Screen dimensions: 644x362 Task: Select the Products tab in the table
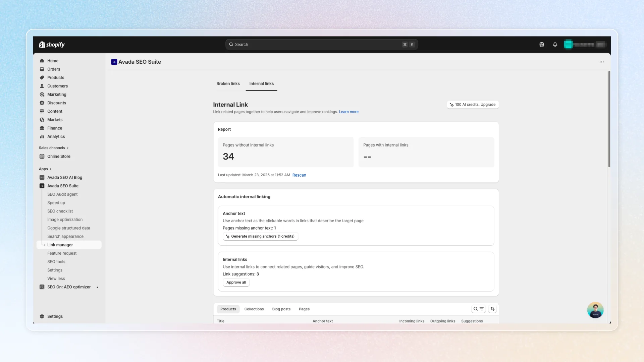click(x=228, y=309)
